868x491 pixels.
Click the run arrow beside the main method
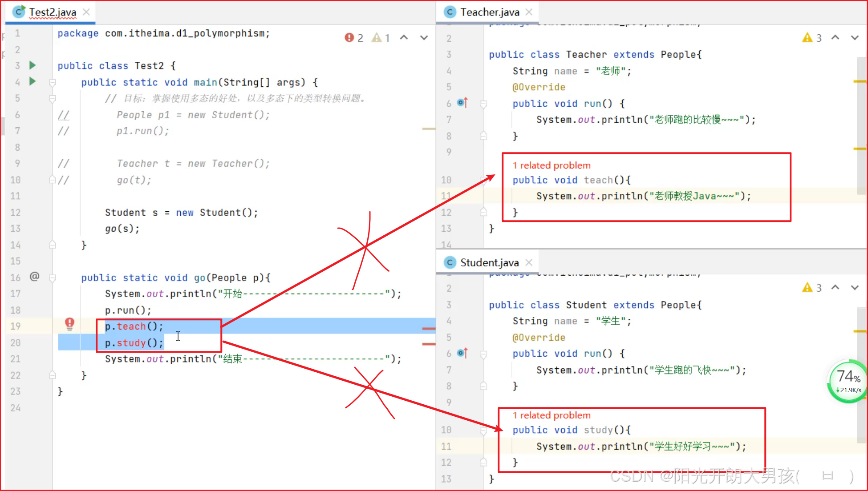(x=32, y=81)
